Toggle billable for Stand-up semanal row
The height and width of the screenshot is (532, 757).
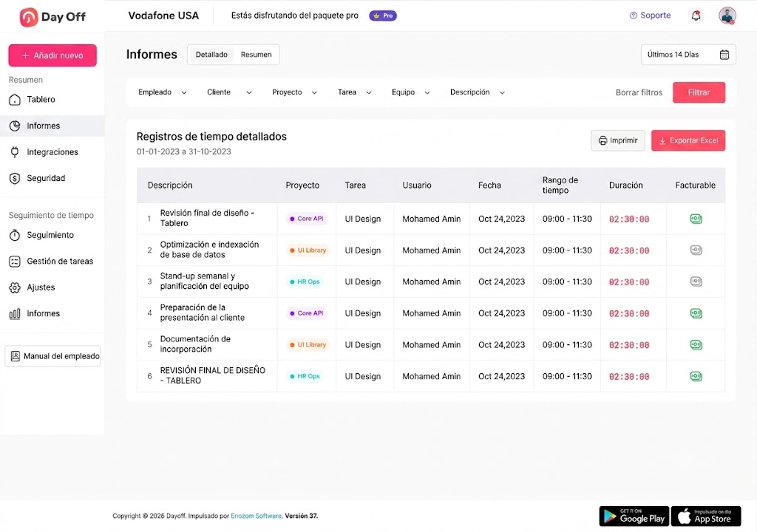point(696,282)
